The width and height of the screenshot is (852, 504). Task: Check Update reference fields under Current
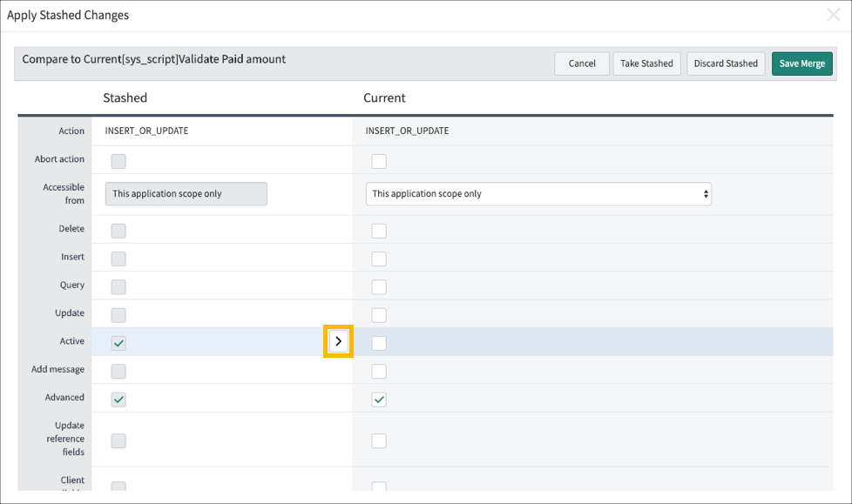(x=379, y=440)
